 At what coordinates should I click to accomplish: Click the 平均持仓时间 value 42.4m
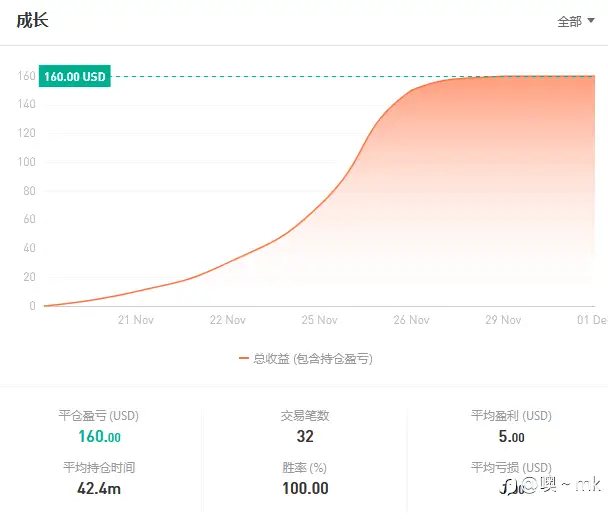point(99,488)
